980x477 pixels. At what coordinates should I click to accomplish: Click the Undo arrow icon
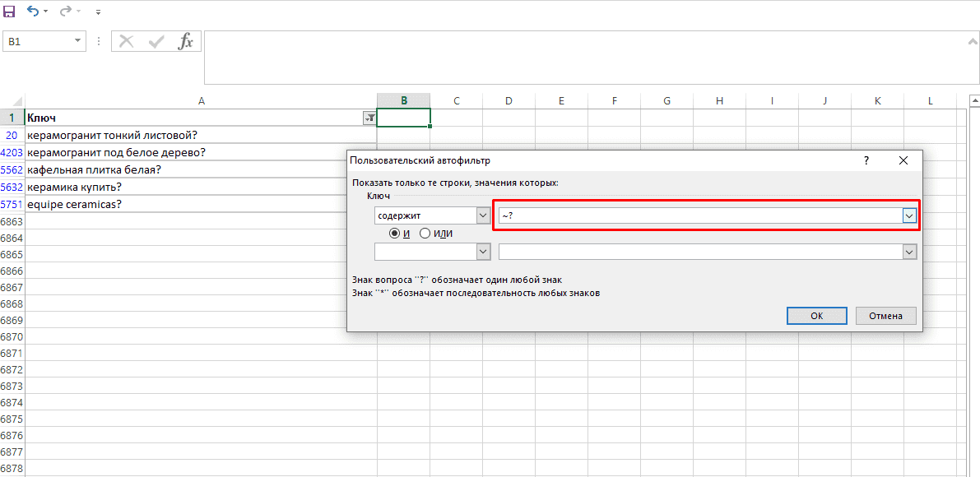33,12
